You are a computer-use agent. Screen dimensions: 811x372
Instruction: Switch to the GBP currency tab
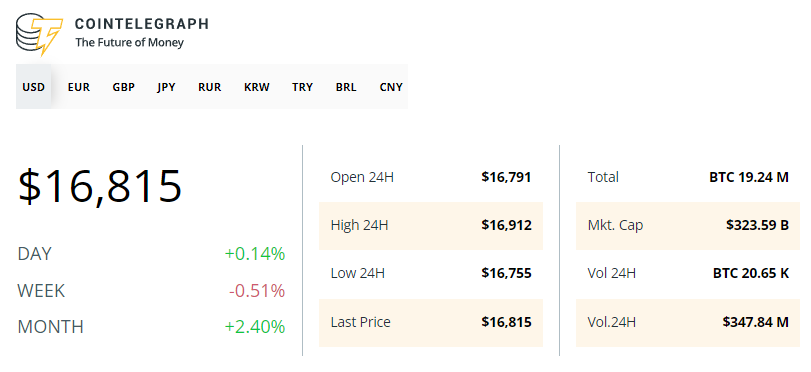(124, 87)
